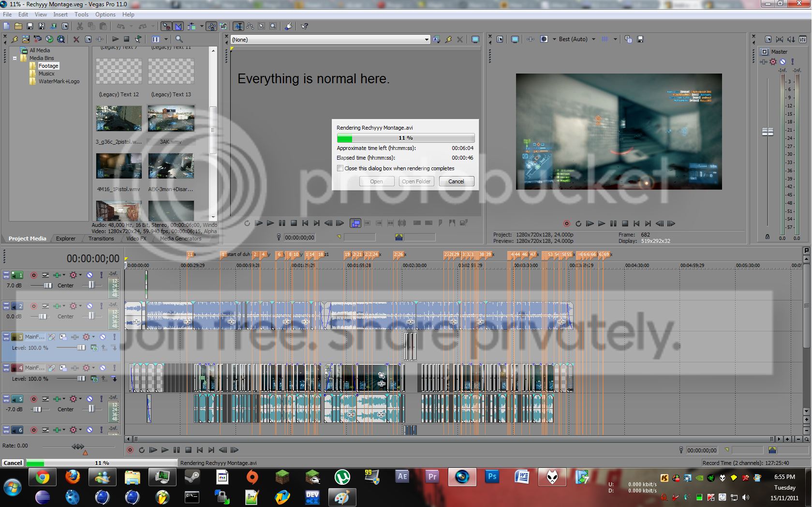Click the Cancel button in the status bar

pyautogui.click(x=13, y=463)
